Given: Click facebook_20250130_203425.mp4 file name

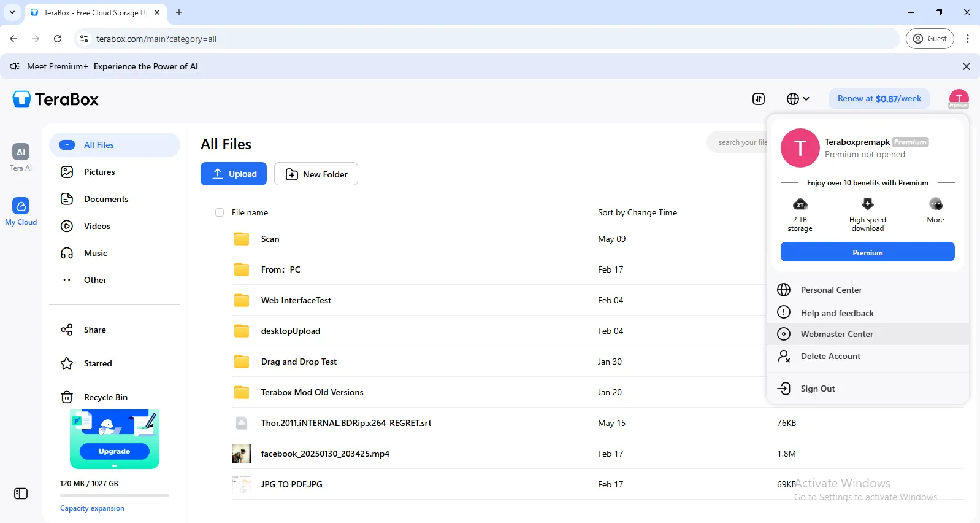Looking at the screenshot, I should pos(325,454).
